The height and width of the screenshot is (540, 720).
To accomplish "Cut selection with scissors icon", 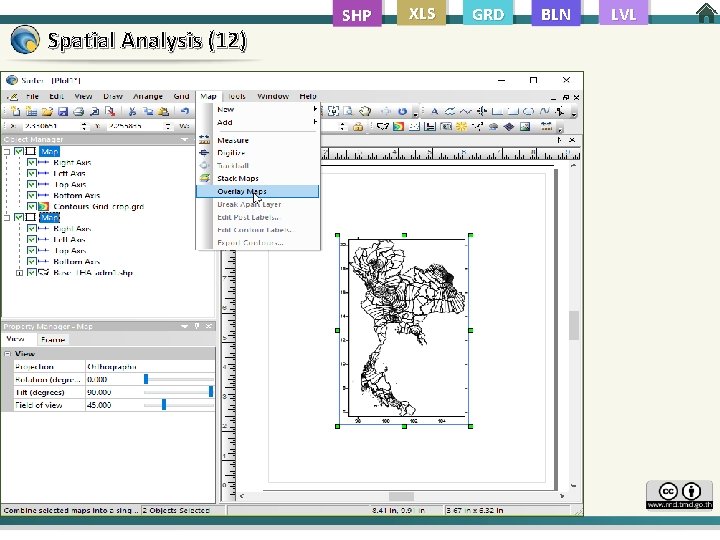I will coord(132,112).
